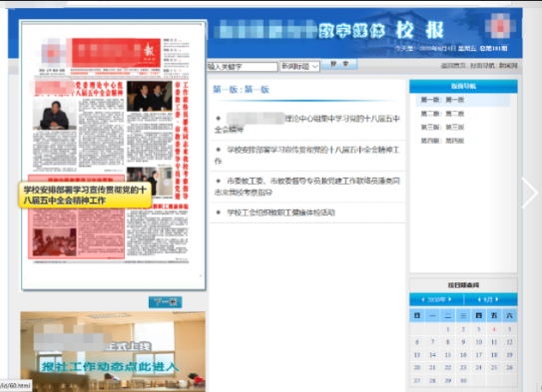Select day 18 in the calendar
This screenshot has width=542, height=392.
494,355
